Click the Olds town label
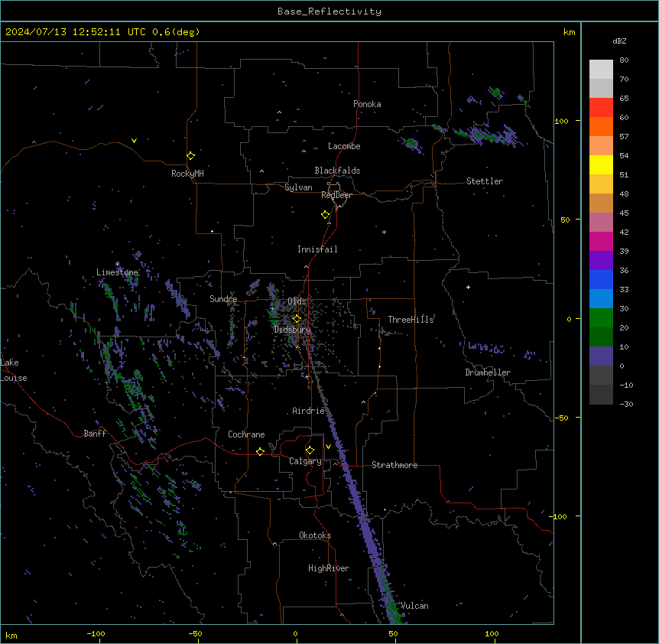Screen dimensions: 659x644 [297, 301]
